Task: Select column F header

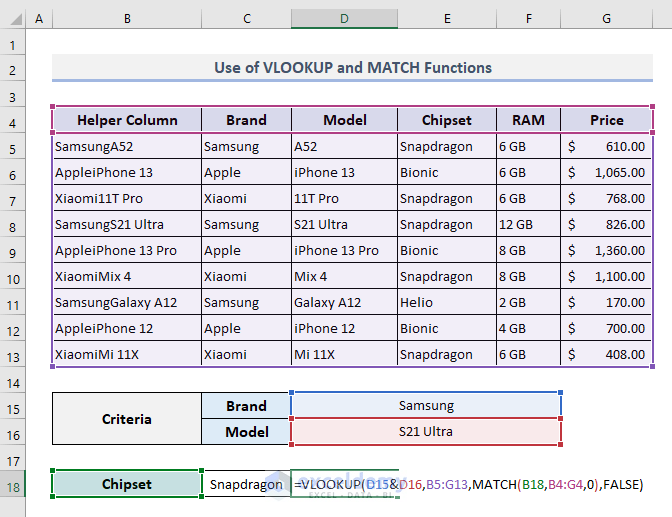Action: [528, 19]
